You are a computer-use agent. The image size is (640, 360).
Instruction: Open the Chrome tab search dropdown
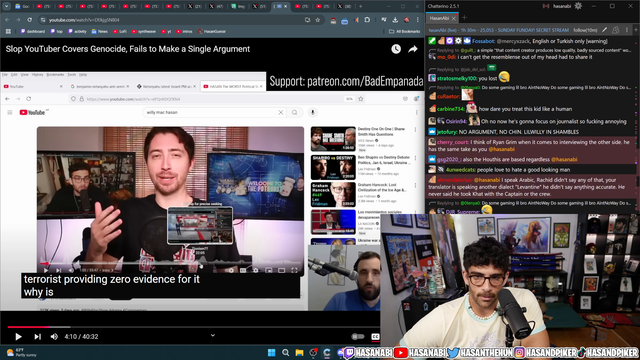(x=7, y=6)
